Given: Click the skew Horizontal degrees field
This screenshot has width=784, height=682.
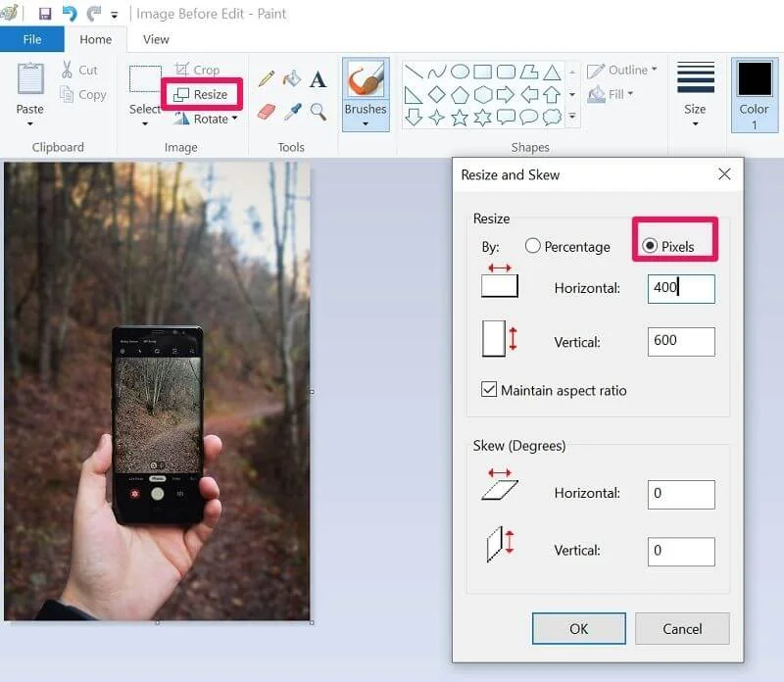Looking at the screenshot, I should tap(681, 495).
